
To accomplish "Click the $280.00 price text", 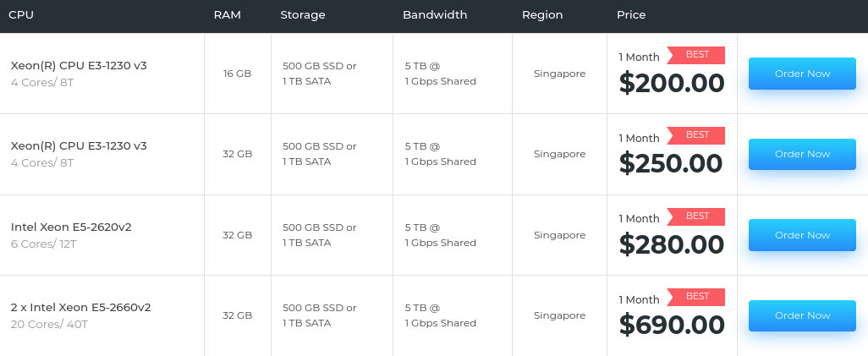I will click(672, 244).
